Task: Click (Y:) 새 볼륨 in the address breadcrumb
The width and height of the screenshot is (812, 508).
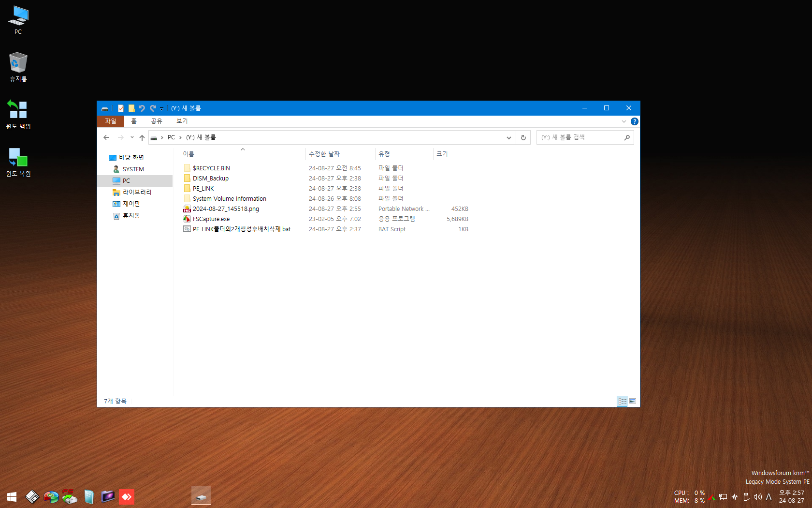Action: pos(201,137)
